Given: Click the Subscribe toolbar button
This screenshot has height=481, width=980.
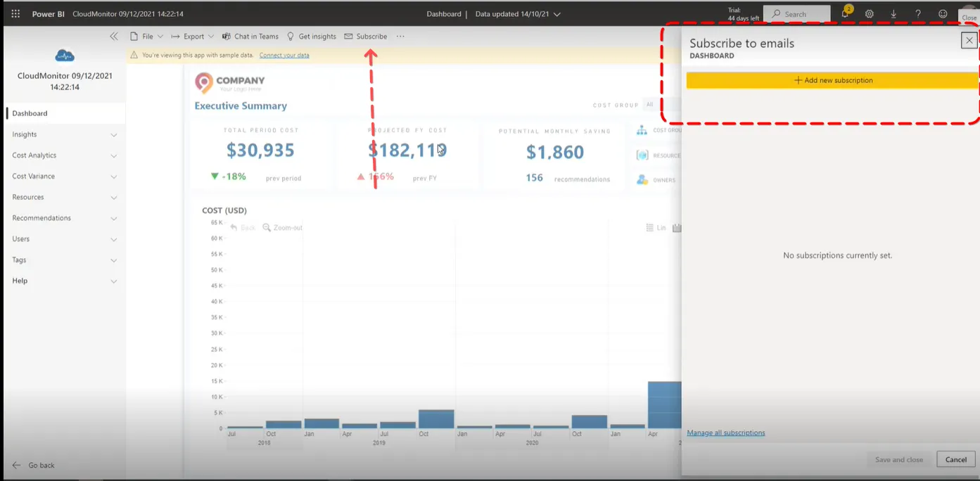Looking at the screenshot, I should (366, 37).
